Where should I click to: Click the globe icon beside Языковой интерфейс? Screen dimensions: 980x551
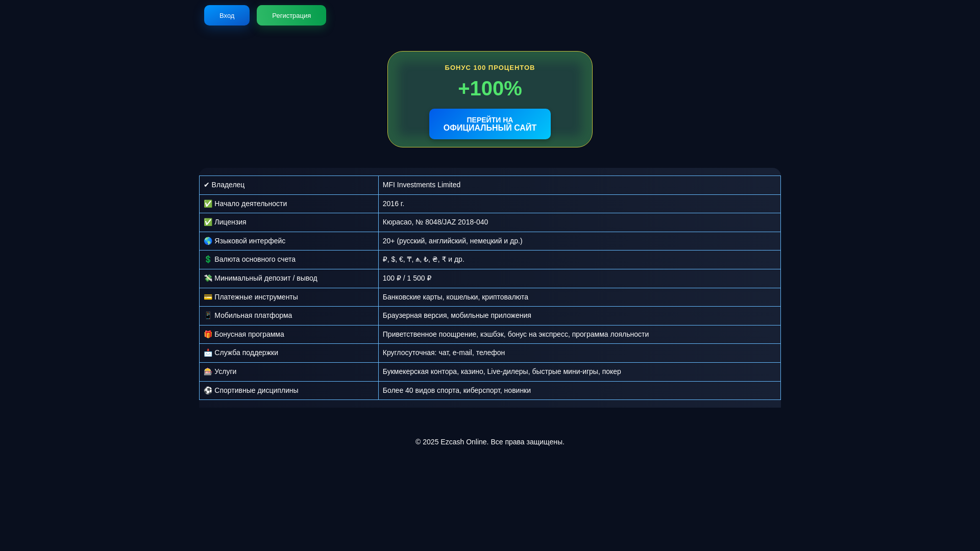(208, 241)
